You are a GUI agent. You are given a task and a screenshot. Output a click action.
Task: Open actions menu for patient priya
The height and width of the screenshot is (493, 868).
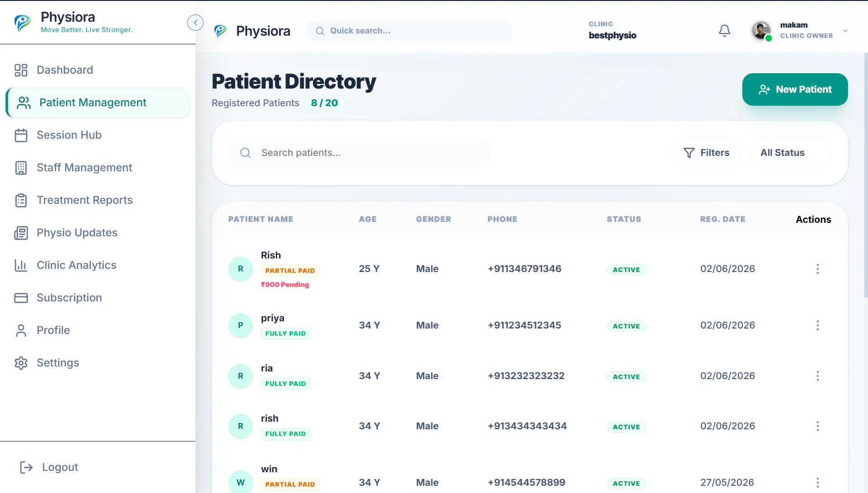[817, 325]
